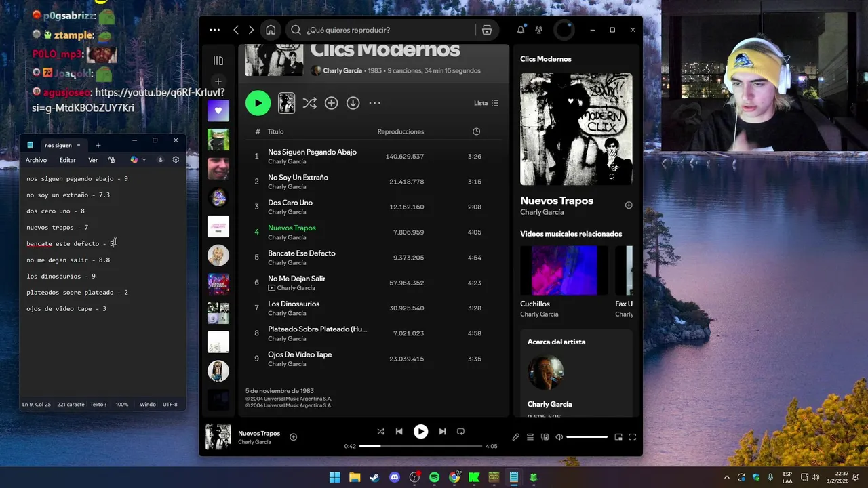Add album to library with plus circle
The width and height of the screenshot is (868, 488).
coord(331,103)
